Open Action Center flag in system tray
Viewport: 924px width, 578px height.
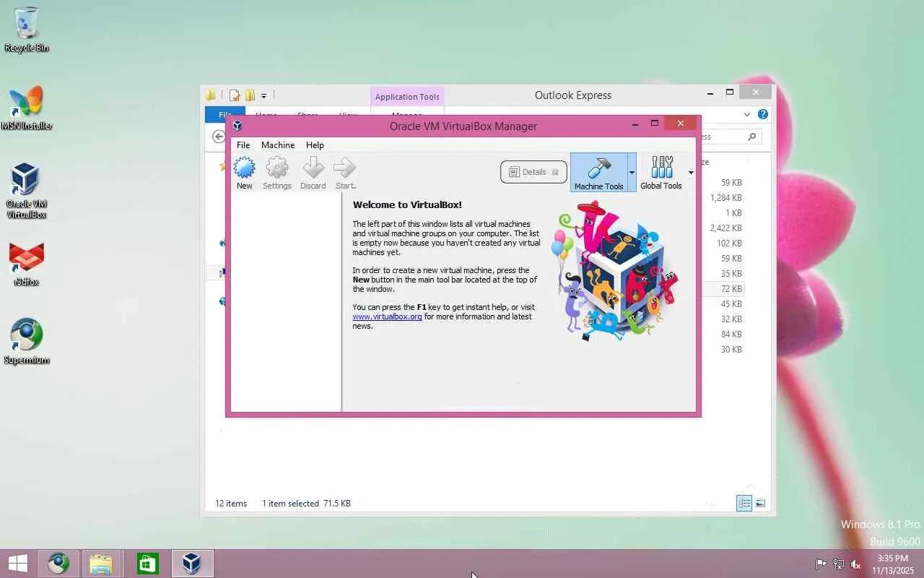(821, 564)
